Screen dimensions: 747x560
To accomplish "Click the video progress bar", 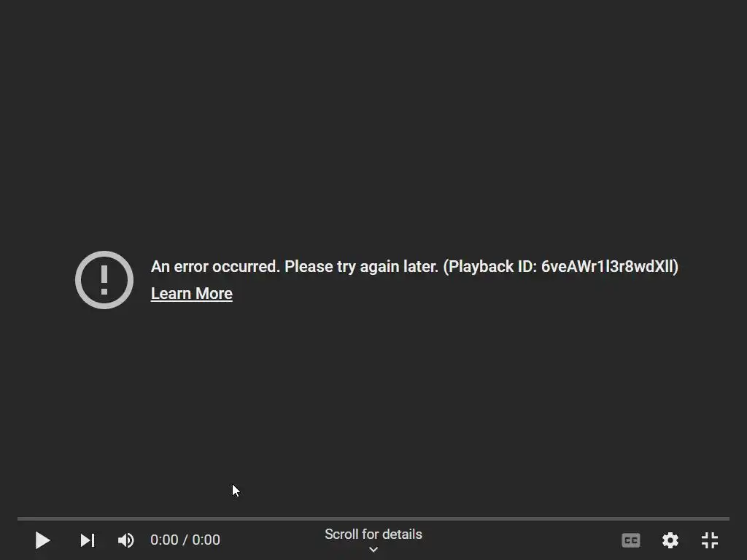I will (x=373, y=518).
